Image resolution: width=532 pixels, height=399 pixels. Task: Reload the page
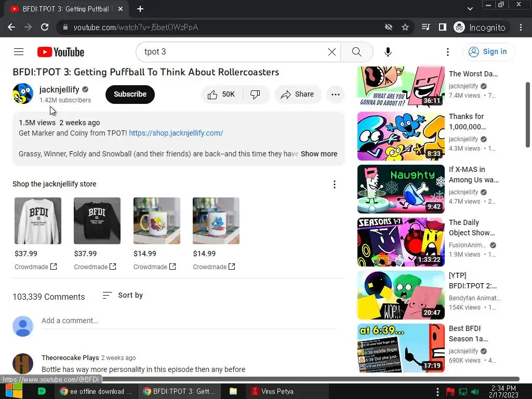tap(45, 27)
